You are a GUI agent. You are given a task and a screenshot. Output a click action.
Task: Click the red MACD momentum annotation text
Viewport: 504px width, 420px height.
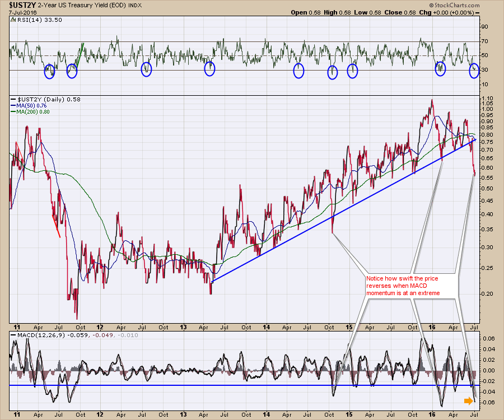[403, 285]
